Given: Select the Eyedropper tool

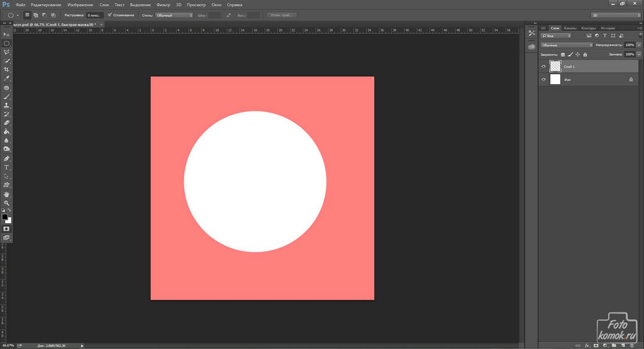Looking at the screenshot, I should 6,79.
